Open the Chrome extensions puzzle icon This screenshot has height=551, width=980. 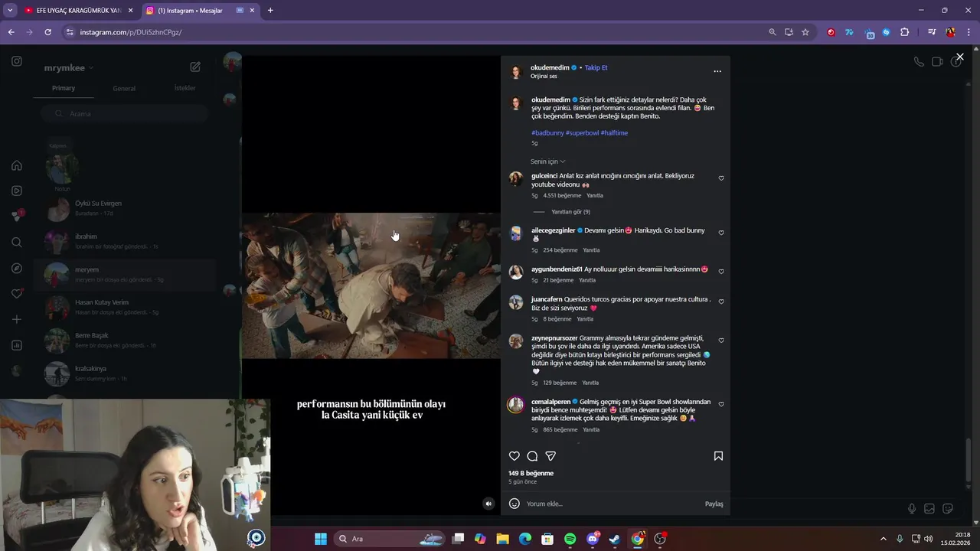click(905, 32)
